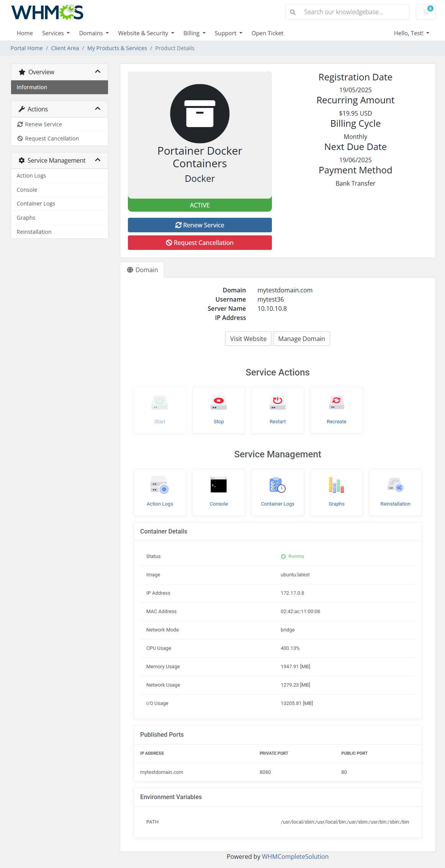This screenshot has height=868, width=445.
Task: Collapse the Overview sidebar panel
Action: [98, 72]
